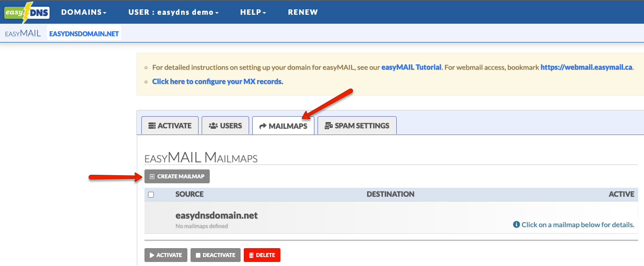
Task: Tick the select-all checkbox in the table header
Action: 151,195
